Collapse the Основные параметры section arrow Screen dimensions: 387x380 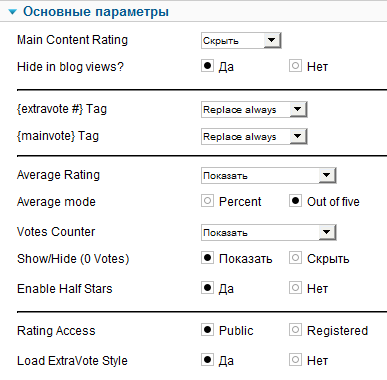pyautogui.click(x=13, y=12)
